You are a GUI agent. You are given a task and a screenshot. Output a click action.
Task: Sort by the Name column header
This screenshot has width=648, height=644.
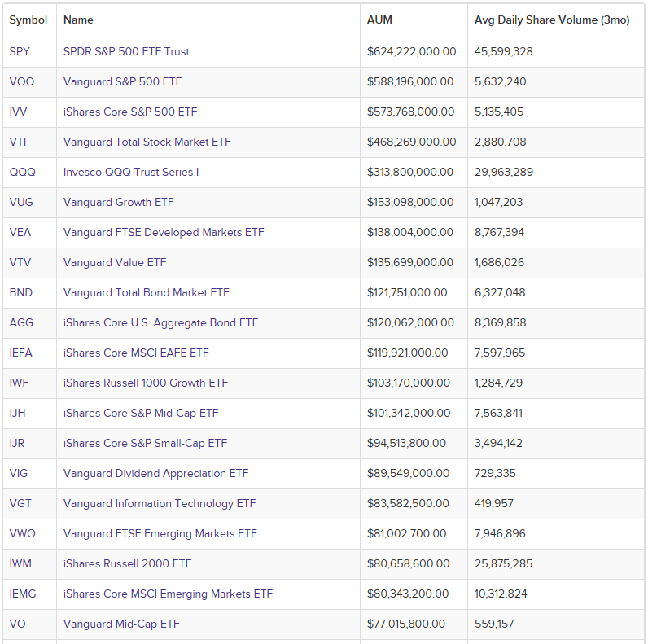[x=78, y=20]
